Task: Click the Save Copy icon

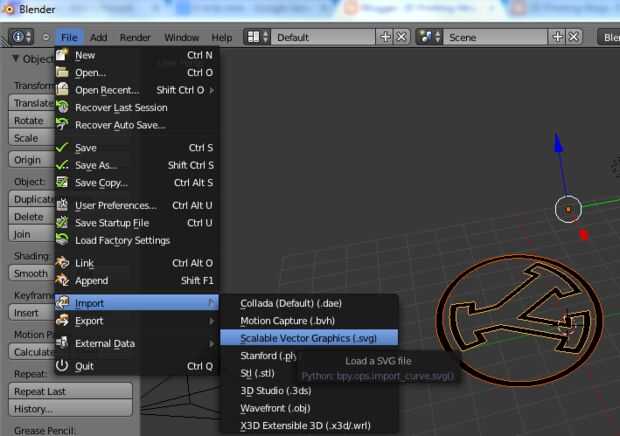Action: click(x=62, y=182)
